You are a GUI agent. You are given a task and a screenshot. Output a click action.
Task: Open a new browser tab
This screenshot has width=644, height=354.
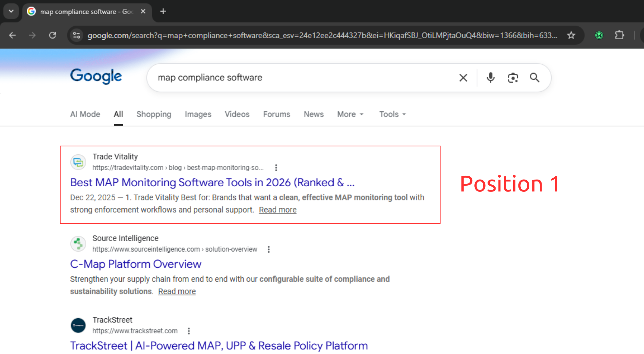coord(163,11)
